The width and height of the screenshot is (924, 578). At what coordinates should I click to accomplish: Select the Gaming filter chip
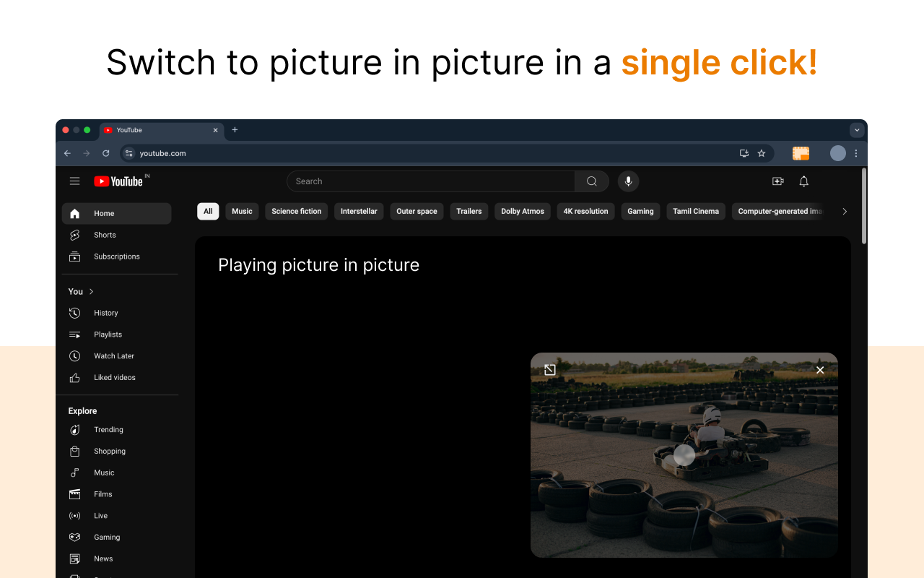pyautogui.click(x=640, y=212)
